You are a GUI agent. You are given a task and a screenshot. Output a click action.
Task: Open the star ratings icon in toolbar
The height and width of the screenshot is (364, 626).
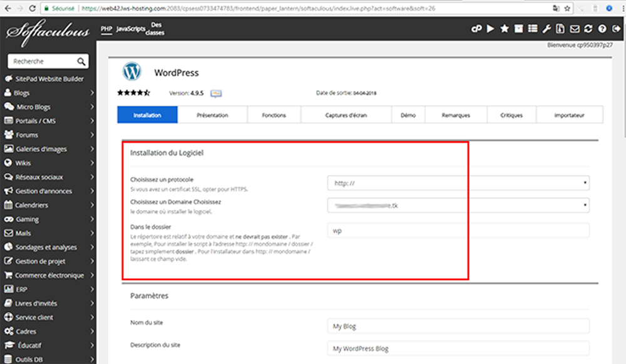505,29
